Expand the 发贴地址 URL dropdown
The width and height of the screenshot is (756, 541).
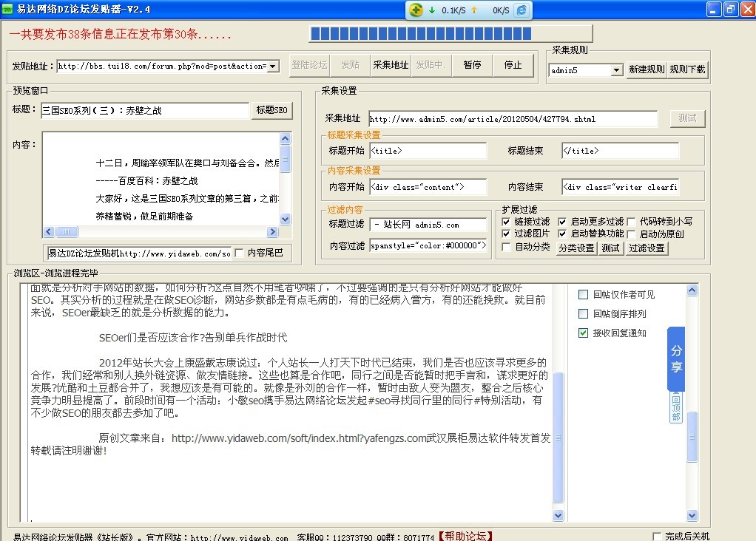(x=271, y=65)
